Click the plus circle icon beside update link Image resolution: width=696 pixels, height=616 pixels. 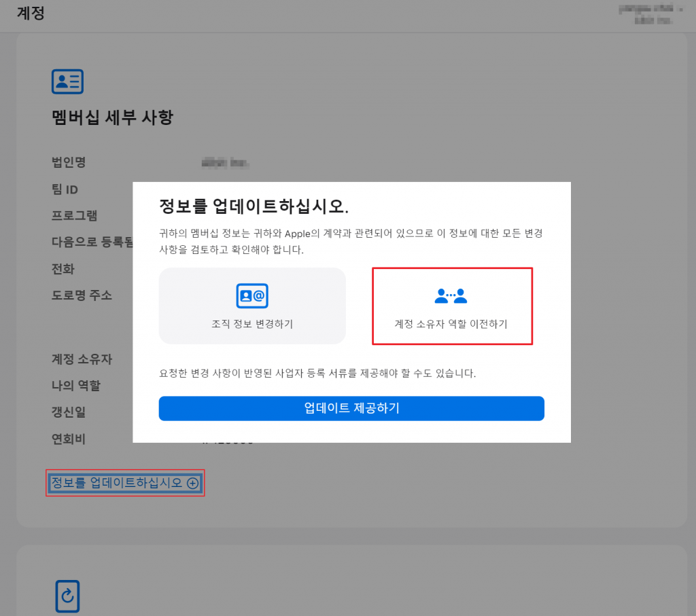192,483
